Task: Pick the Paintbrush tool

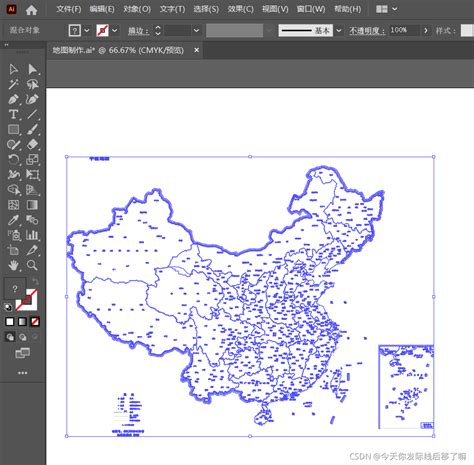Action: [x=32, y=129]
